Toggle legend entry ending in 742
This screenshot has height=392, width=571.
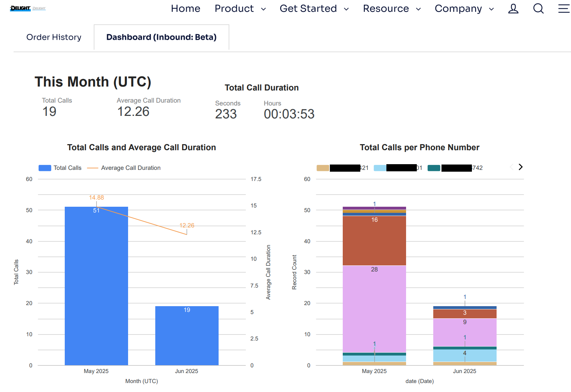455,168
